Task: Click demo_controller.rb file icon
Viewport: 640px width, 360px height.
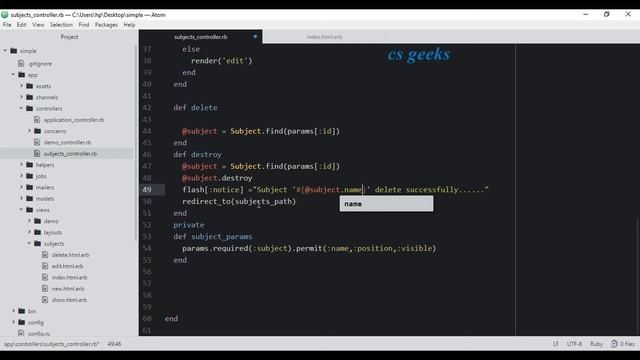Action: coord(37,142)
